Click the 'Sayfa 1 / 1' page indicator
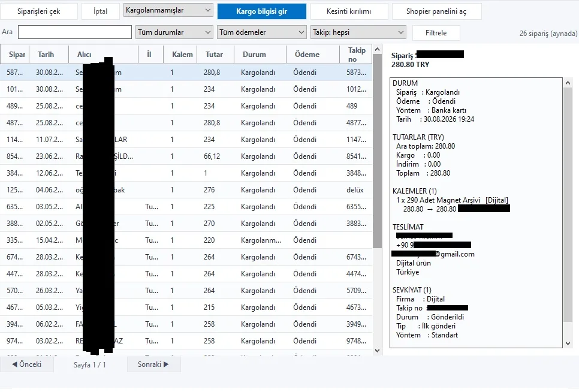The width and height of the screenshot is (579, 392). pyautogui.click(x=90, y=364)
